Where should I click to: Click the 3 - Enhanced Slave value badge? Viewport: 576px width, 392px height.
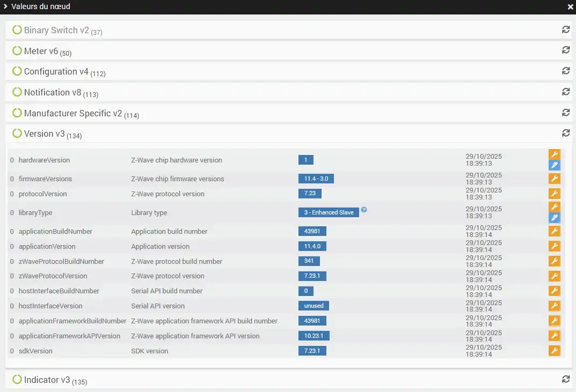[329, 212]
